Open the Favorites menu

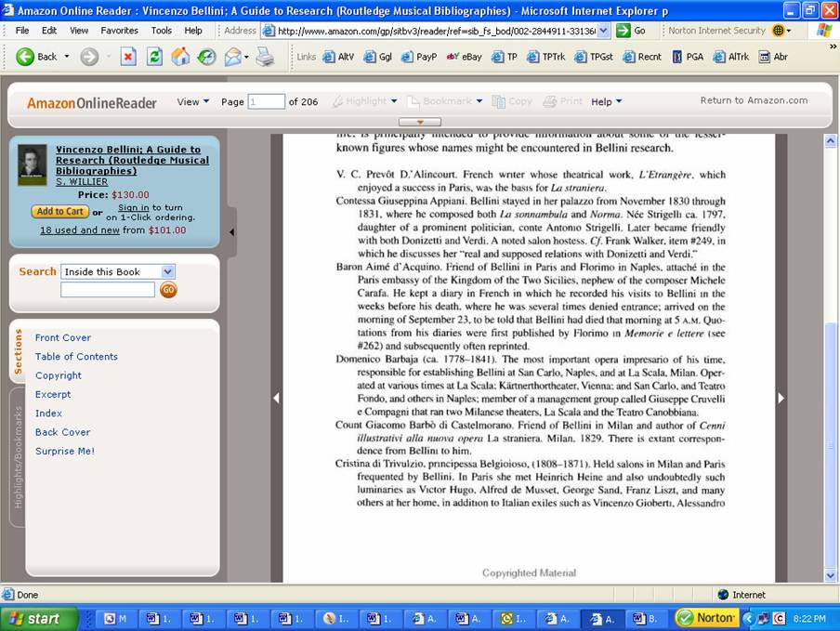click(x=119, y=30)
